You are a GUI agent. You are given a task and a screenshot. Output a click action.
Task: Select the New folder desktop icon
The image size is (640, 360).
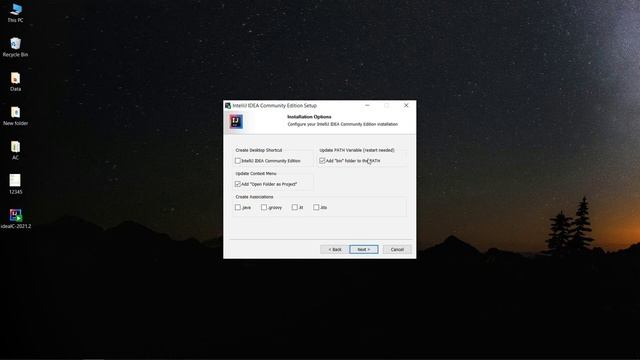click(16, 116)
